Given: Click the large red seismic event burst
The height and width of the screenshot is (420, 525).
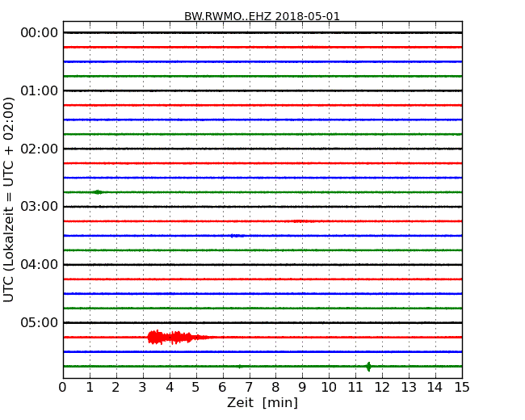Looking at the screenshot, I should click(179, 338).
